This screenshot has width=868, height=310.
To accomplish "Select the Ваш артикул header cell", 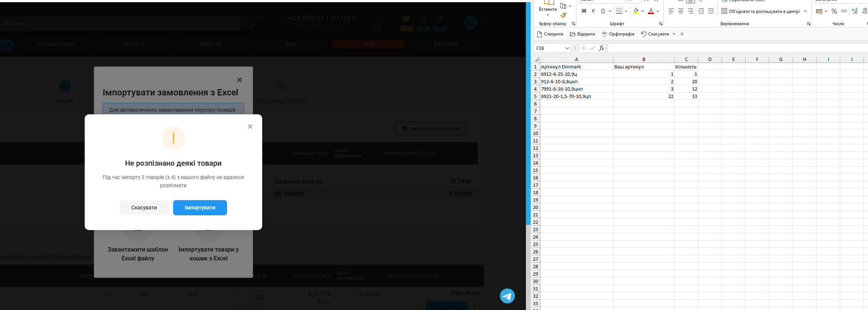I will pyautogui.click(x=644, y=67).
